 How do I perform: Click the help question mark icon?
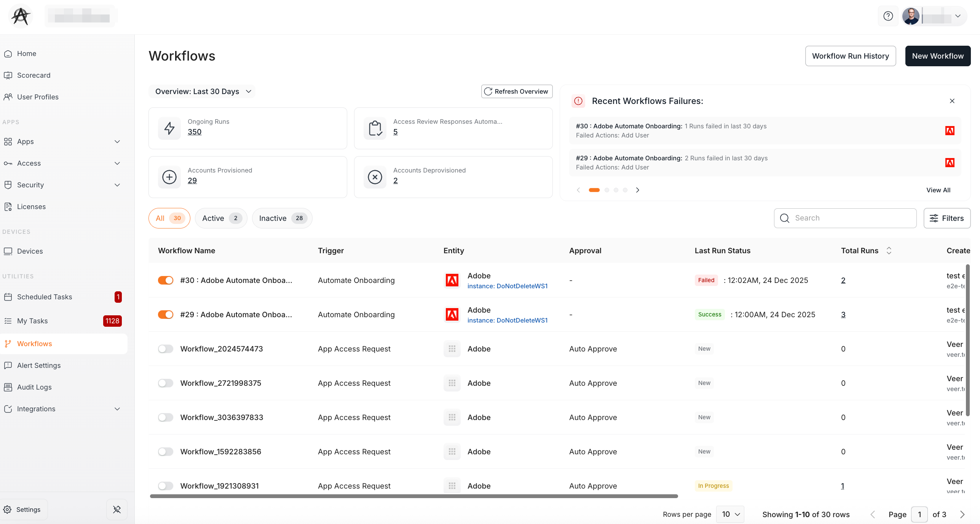tap(888, 16)
